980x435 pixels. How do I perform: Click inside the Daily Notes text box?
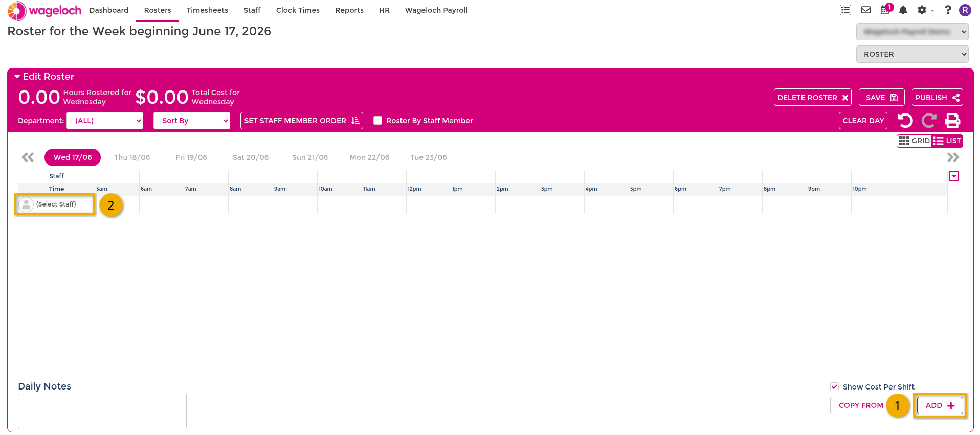[x=102, y=411]
